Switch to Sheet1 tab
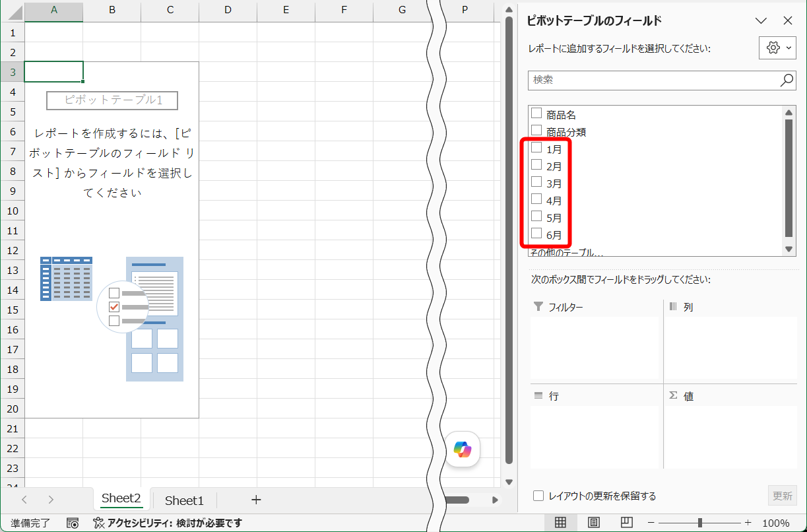 pos(184,500)
